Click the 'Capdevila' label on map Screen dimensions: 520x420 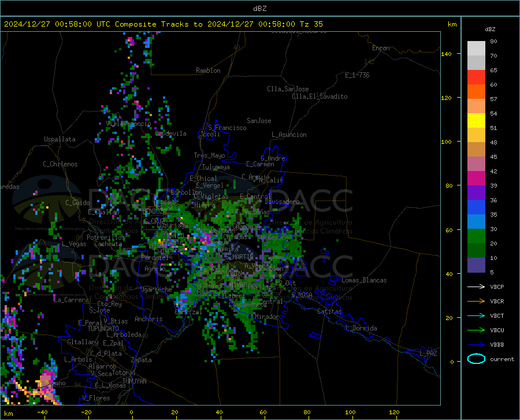pos(171,133)
